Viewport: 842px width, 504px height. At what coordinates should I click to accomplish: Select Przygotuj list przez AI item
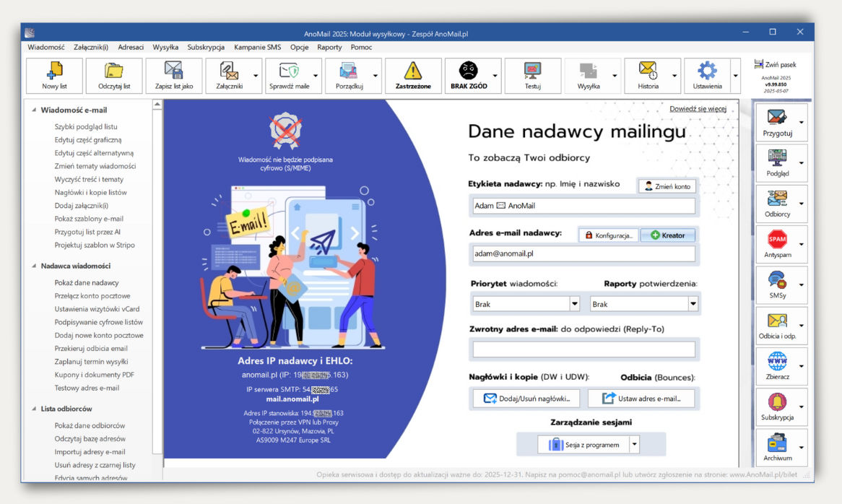tap(87, 232)
